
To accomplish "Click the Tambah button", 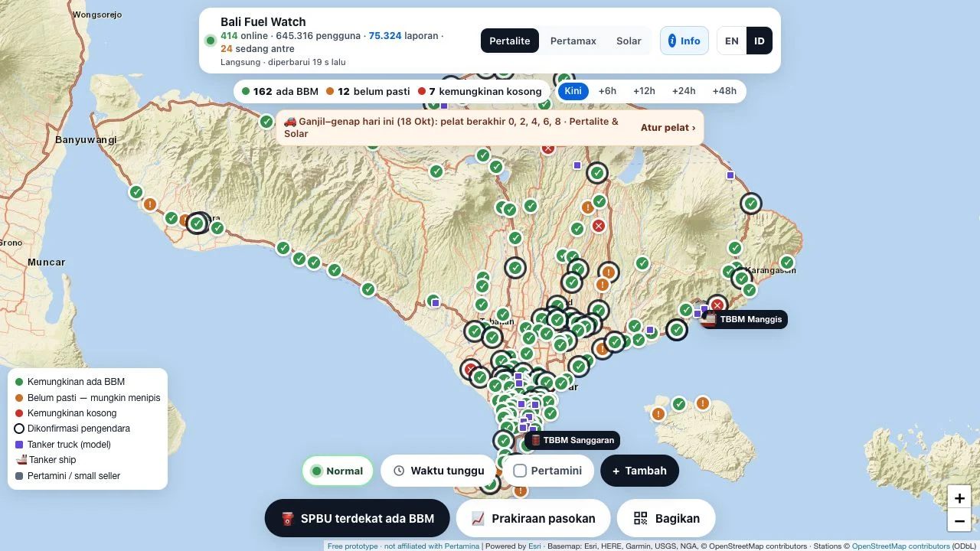I will [639, 471].
